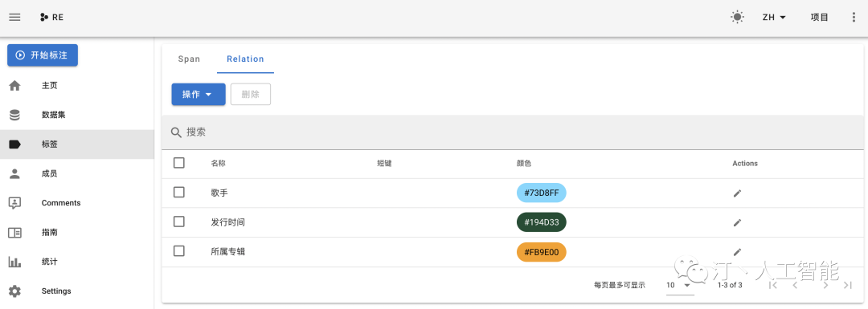868x309 pixels.
Task: Click the search magnifier icon
Action: [x=176, y=132]
